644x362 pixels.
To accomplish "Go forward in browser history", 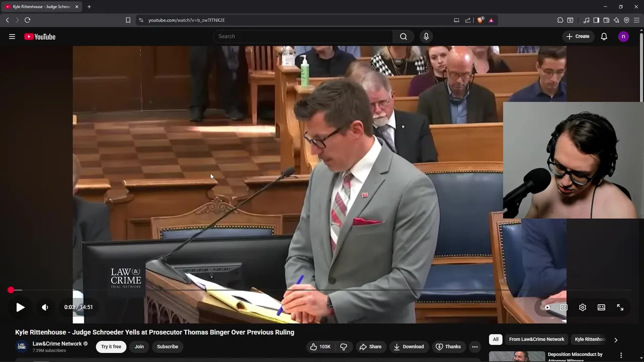I will tap(17, 20).
